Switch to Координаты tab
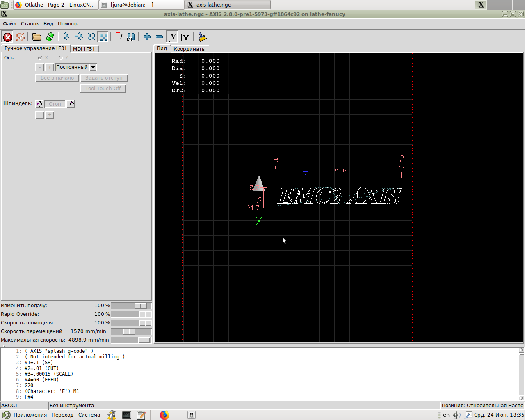The image size is (525, 420). coord(189,49)
